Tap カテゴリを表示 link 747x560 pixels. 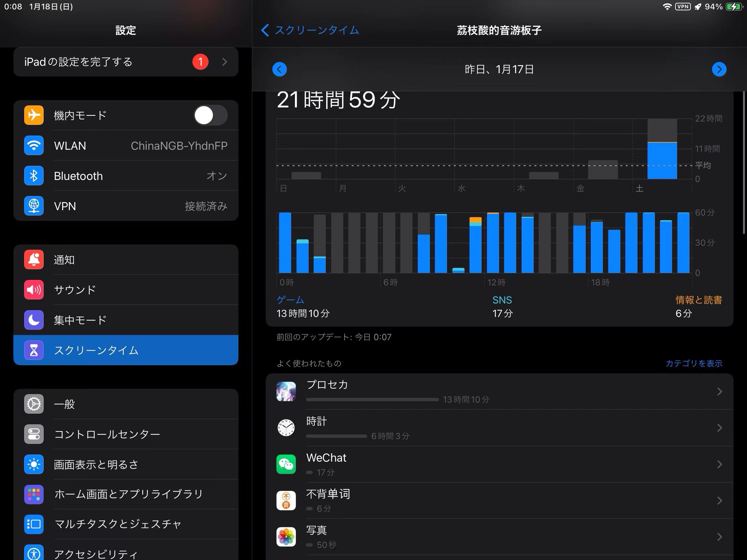click(694, 363)
